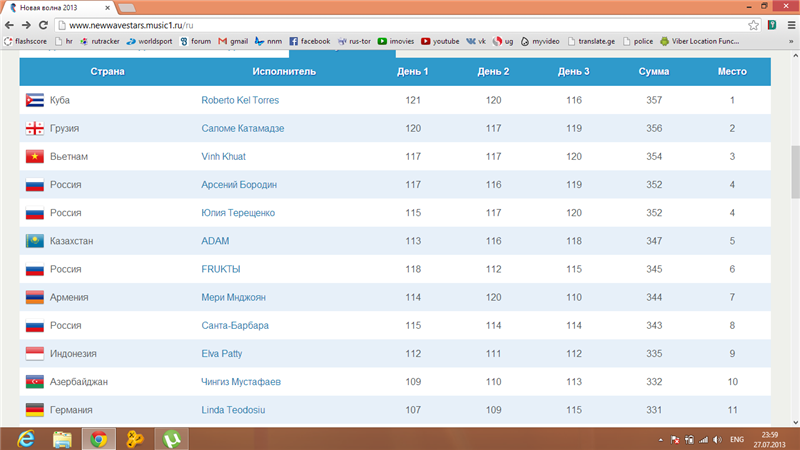Click the День 2 column header

[x=493, y=71]
